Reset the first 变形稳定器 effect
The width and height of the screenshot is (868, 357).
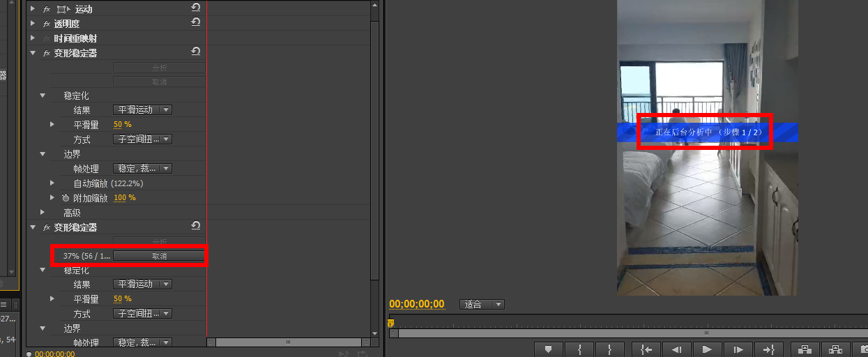point(196,52)
